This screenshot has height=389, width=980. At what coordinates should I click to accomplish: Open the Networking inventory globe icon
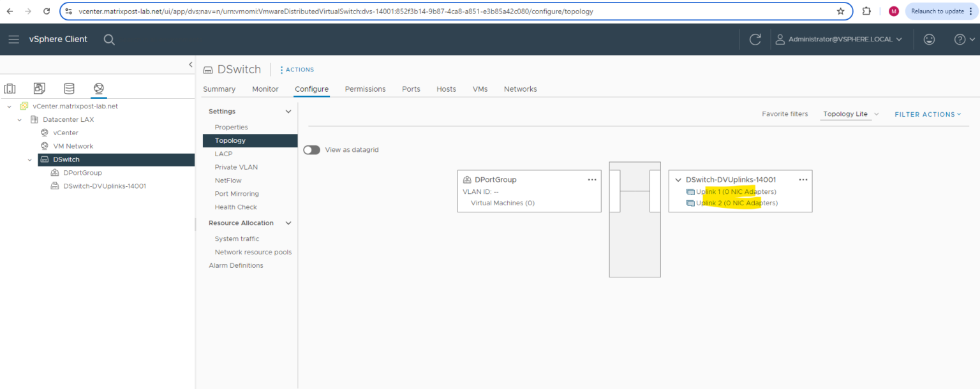click(98, 88)
